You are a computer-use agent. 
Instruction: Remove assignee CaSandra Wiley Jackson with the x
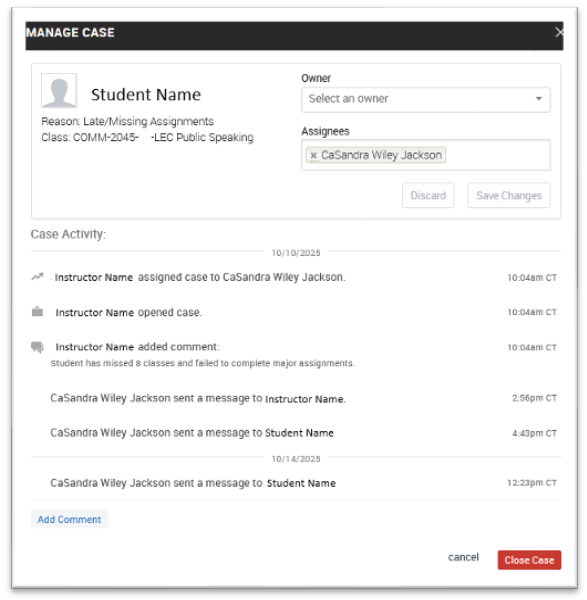point(313,155)
